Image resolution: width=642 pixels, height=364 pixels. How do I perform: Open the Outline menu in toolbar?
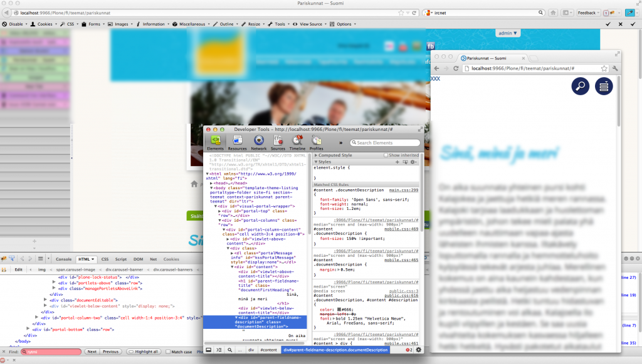225,24
